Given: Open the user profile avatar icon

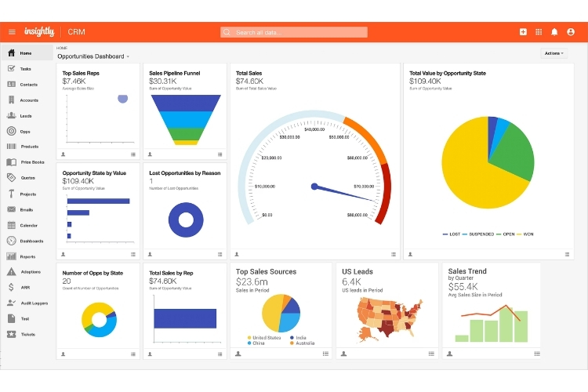Looking at the screenshot, I should click(571, 32).
